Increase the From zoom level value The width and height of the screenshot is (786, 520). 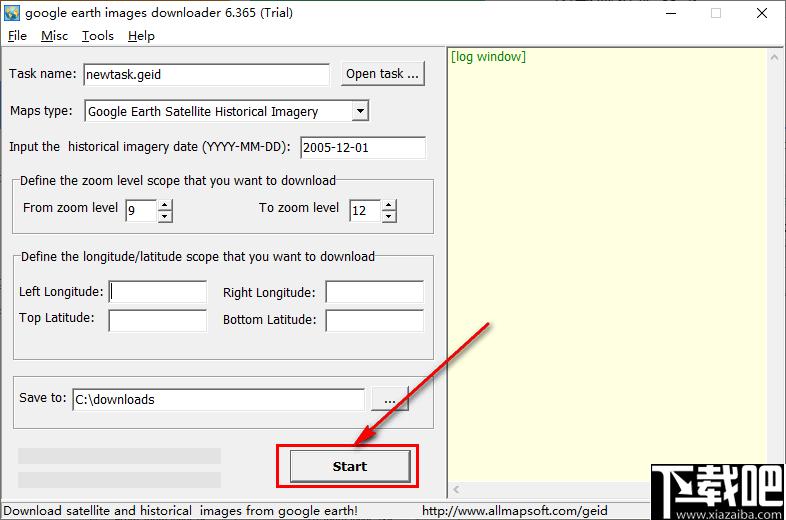tap(165, 205)
